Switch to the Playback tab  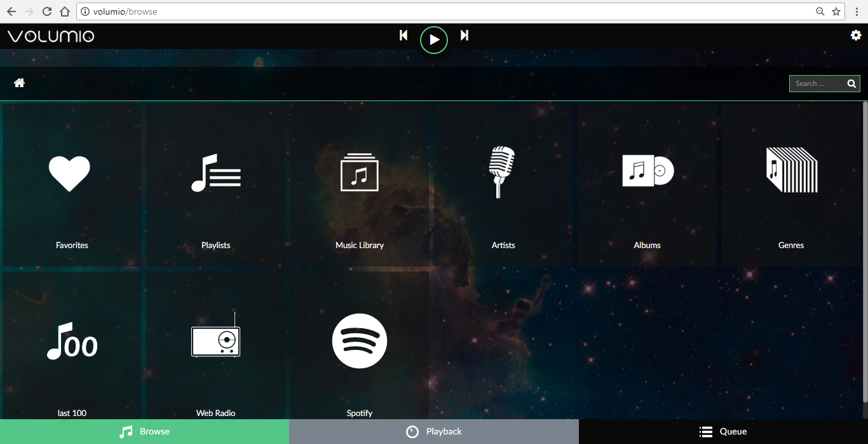pyautogui.click(x=434, y=432)
